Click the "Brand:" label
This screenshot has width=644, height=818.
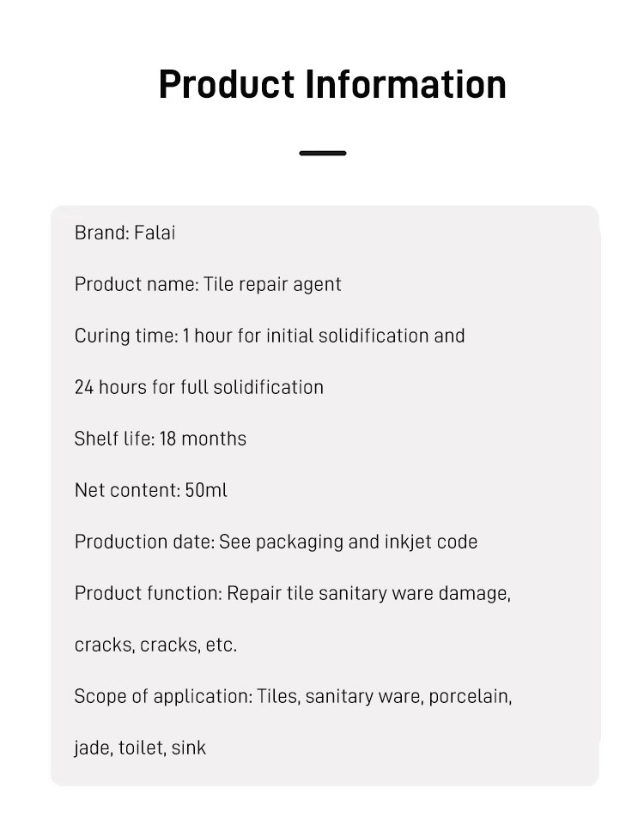[101, 233]
